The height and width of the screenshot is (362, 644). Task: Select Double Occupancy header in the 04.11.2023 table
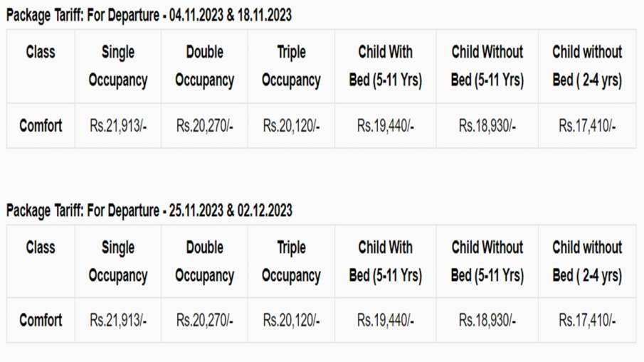coord(204,66)
